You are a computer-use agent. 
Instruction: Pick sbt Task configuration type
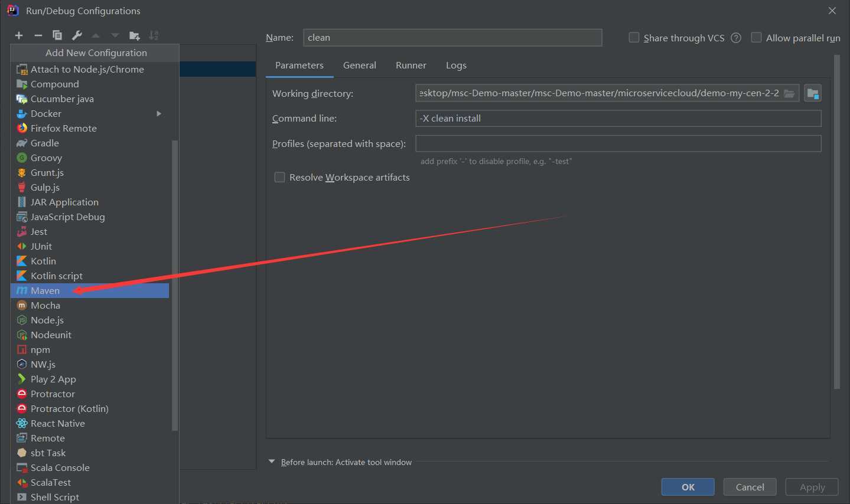[x=90, y=453]
